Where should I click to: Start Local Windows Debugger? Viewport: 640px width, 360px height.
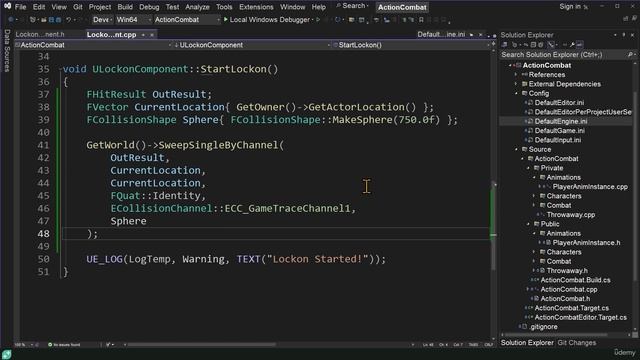pyautogui.click(x=267, y=20)
